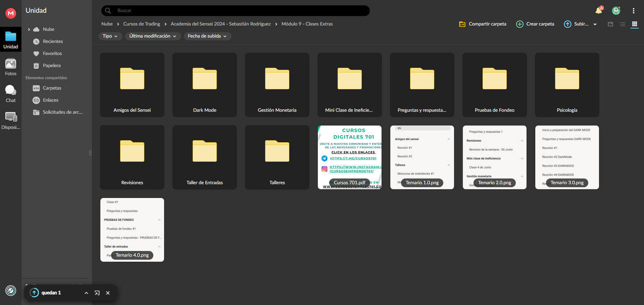
Task: Open the Dispositivos section icon
Action: (x=11, y=120)
